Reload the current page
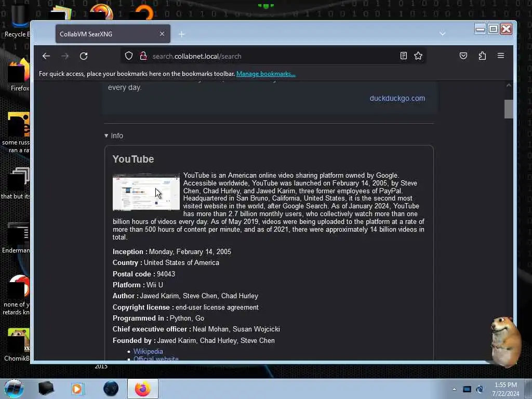The height and width of the screenshot is (399, 532). pyautogui.click(x=84, y=56)
